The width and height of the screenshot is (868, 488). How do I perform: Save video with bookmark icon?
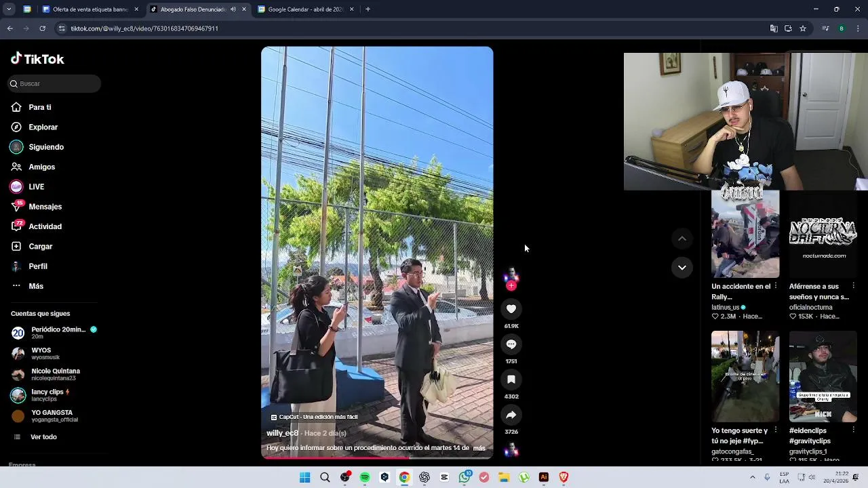[511, 380]
